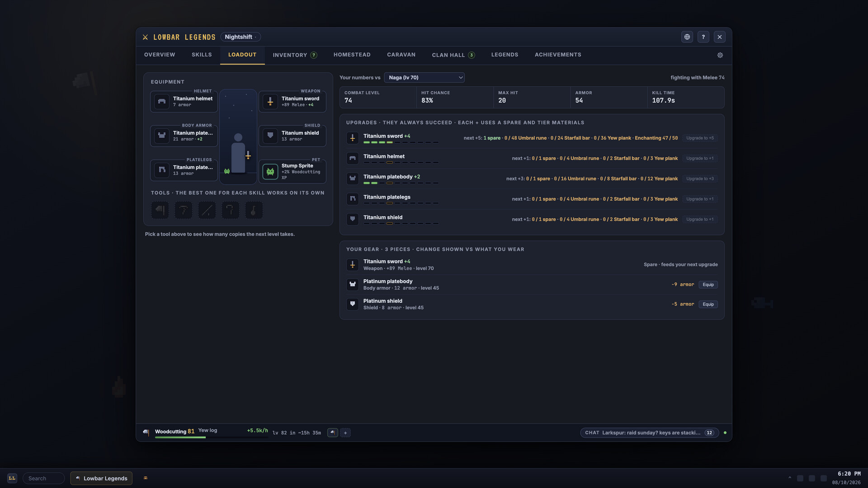
Task: Add an activity slot with the plus button
Action: pos(345,433)
